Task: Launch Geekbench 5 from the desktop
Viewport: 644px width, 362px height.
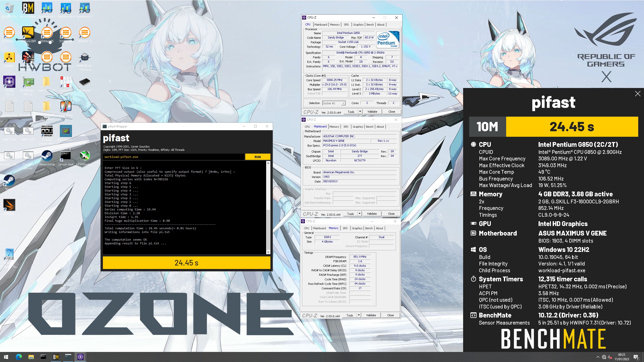Action: tap(47, 10)
